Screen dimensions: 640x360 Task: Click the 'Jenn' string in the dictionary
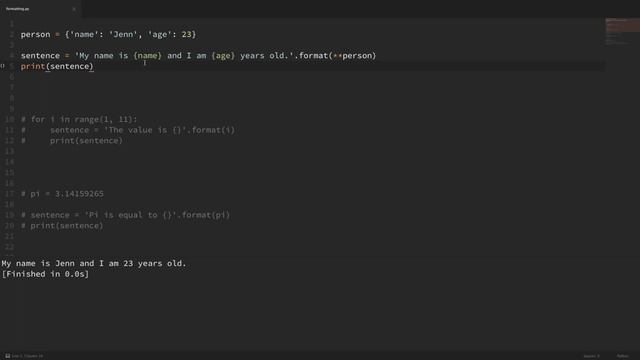coord(123,34)
